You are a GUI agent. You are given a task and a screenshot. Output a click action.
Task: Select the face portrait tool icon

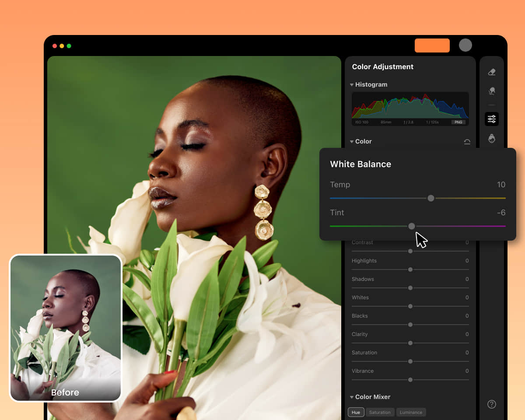click(492, 139)
